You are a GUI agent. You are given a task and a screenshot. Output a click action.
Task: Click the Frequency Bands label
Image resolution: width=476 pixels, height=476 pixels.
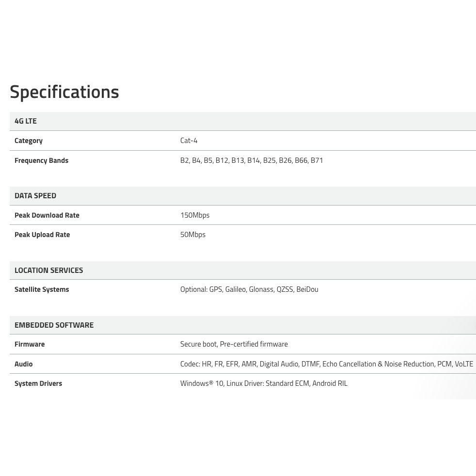pyautogui.click(x=41, y=160)
